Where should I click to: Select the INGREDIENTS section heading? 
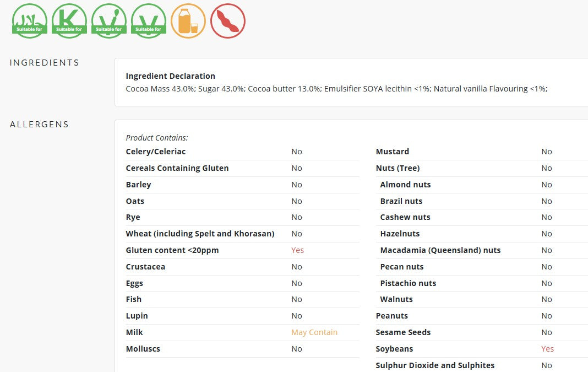(x=45, y=63)
